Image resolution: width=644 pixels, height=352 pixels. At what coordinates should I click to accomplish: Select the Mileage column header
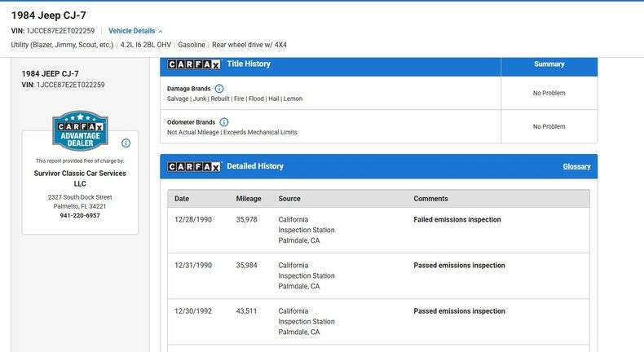pyautogui.click(x=249, y=198)
